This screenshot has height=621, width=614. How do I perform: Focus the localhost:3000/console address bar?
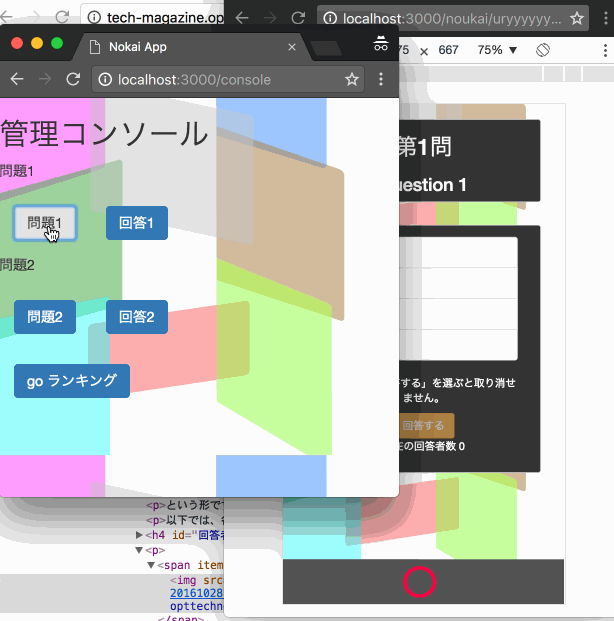(x=228, y=80)
